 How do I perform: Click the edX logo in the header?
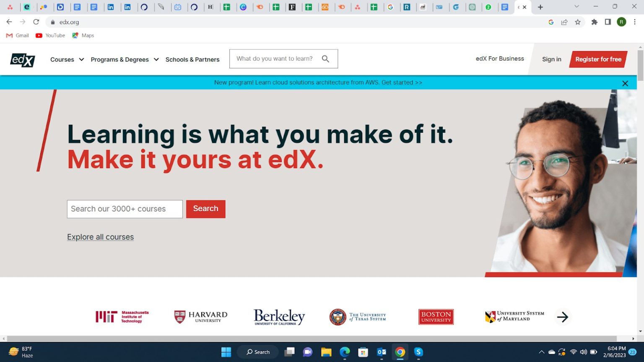[x=23, y=60]
